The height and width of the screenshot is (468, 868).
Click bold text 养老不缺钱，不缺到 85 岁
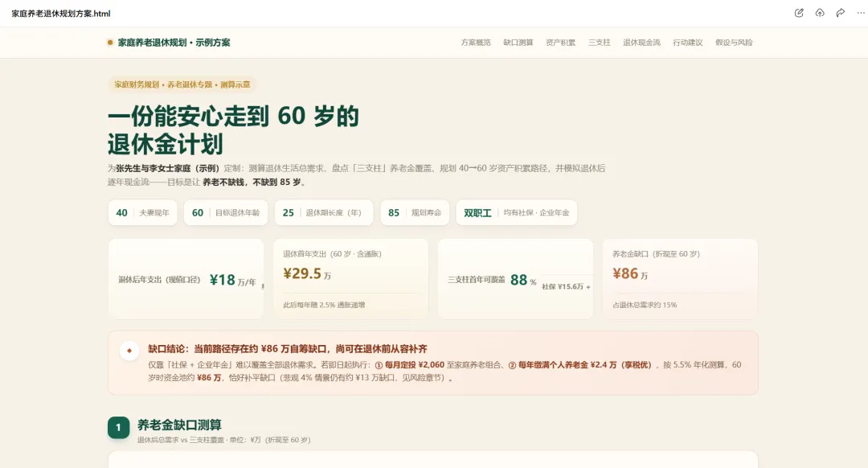click(252, 182)
